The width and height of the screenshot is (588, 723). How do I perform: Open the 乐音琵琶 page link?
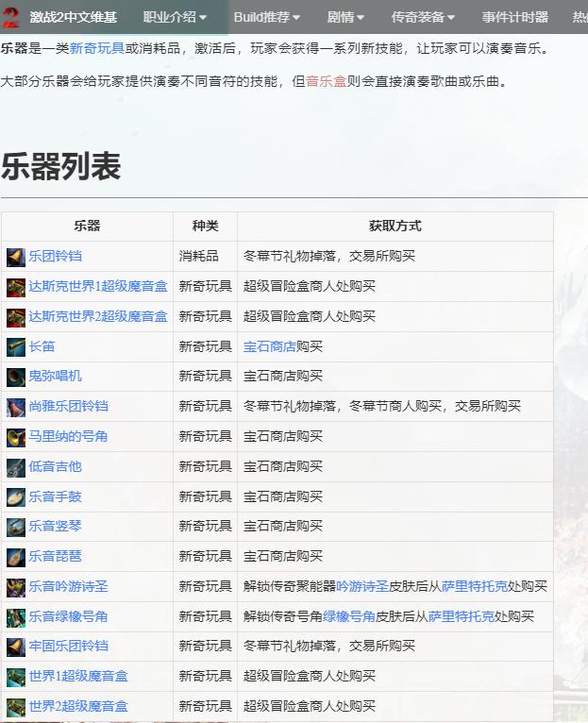[x=55, y=556]
